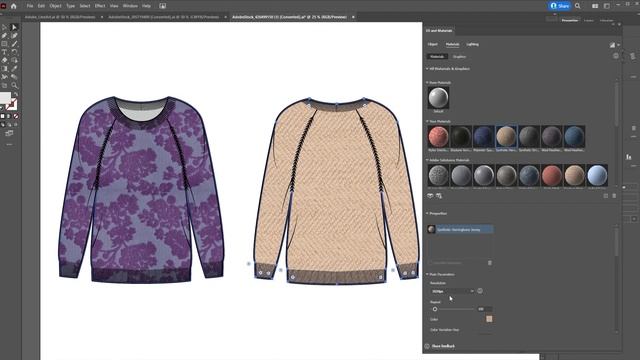Screen dimensions: 640x360
Task: Select Synthetic Herringbone material row in Properties
Action: click(460, 229)
